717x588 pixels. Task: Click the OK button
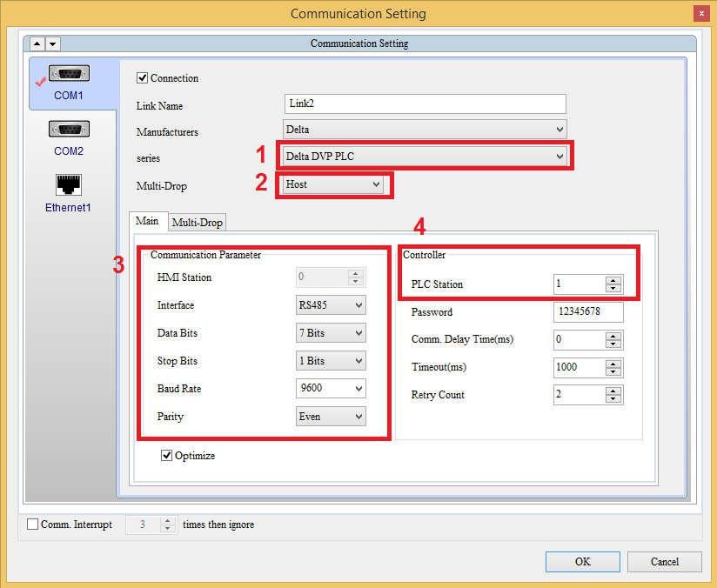coord(581,561)
